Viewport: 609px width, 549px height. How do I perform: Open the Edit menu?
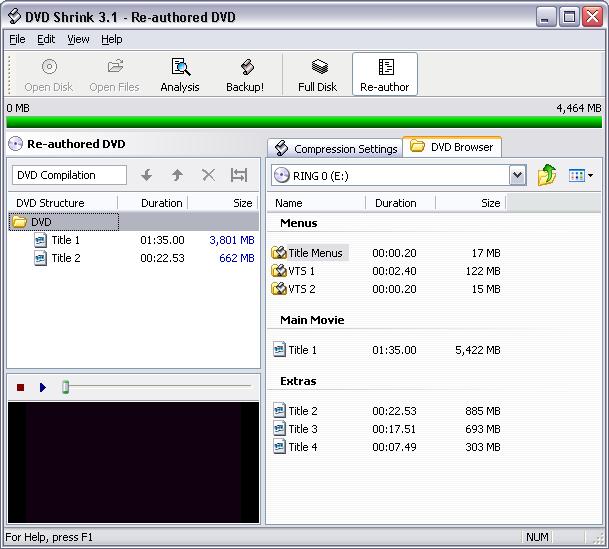[x=46, y=39]
